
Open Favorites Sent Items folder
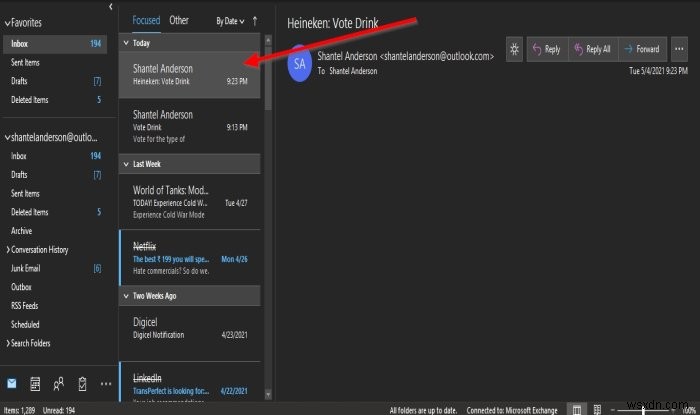point(55,62)
